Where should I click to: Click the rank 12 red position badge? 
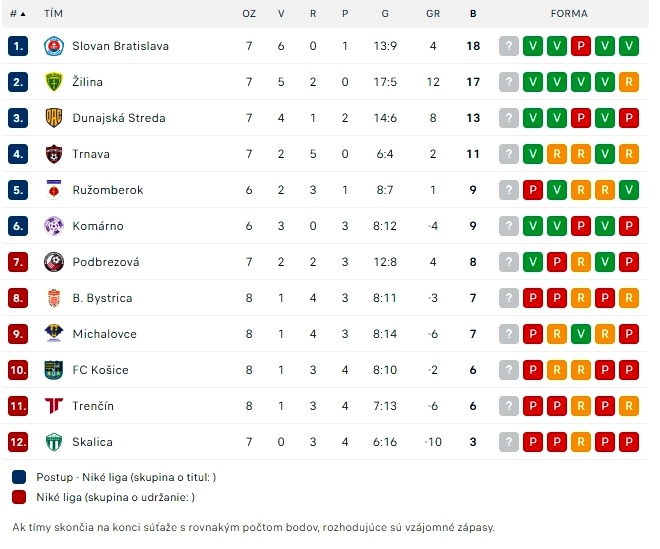tap(18, 442)
